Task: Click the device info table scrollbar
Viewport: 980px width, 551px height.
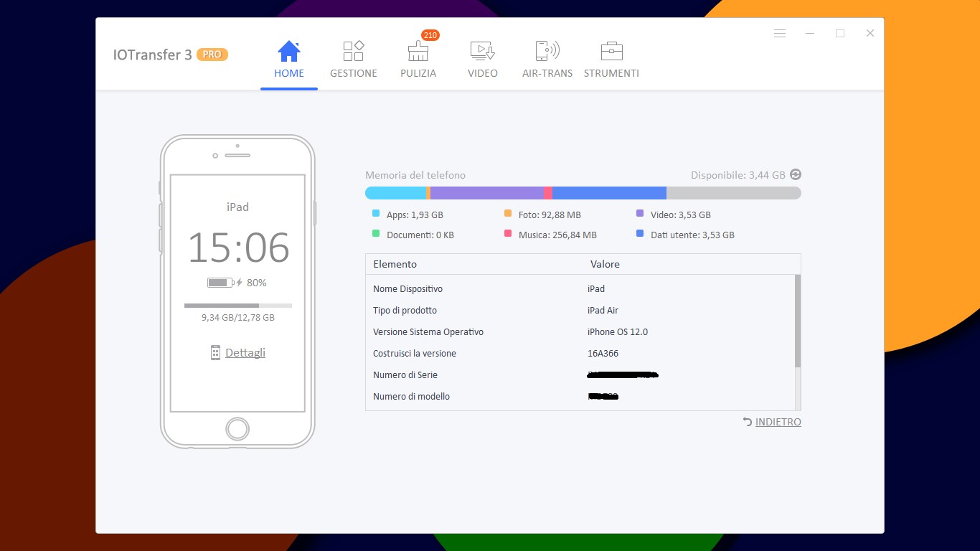Action: [797, 321]
